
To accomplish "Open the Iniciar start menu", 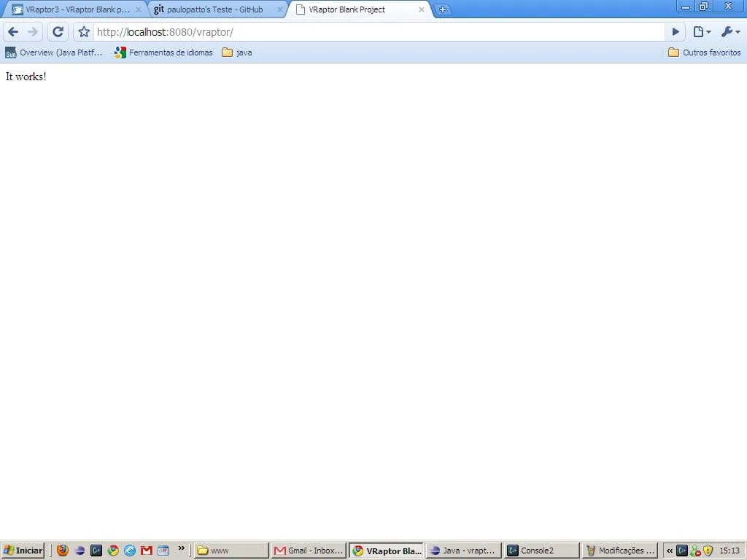I will click(x=23, y=551).
